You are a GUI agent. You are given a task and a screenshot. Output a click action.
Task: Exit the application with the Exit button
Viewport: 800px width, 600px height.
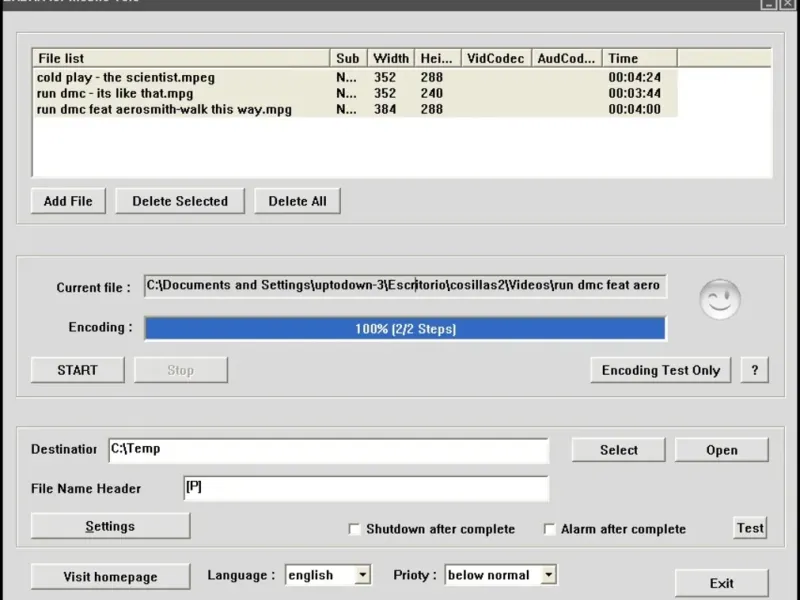[721, 583]
